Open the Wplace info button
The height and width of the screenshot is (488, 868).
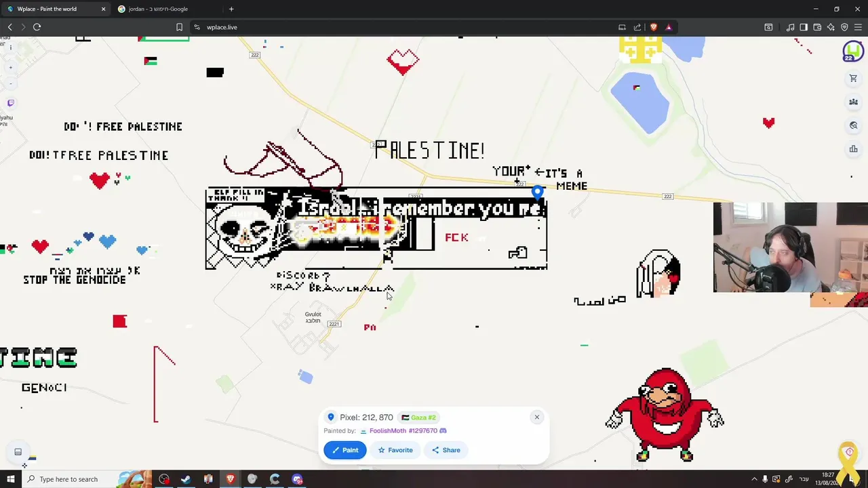click(10, 47)
